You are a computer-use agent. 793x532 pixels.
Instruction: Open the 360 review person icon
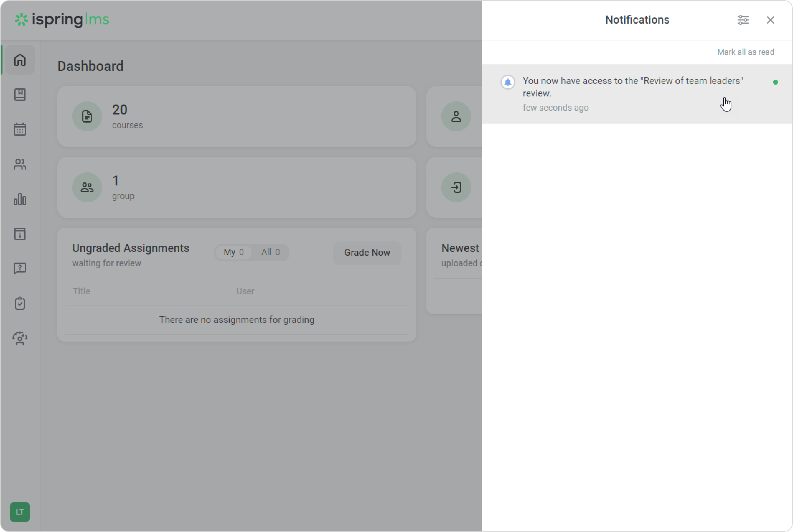20,338
